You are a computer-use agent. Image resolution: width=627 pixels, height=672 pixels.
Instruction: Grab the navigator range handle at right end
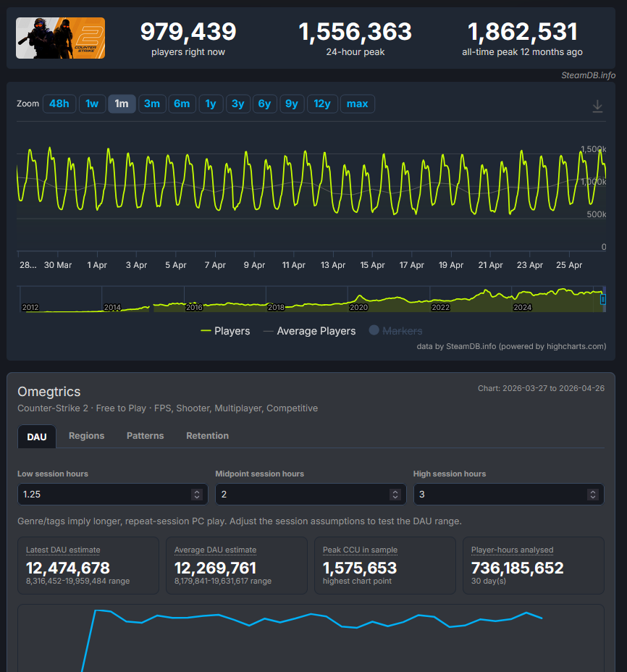click(603, 299)
